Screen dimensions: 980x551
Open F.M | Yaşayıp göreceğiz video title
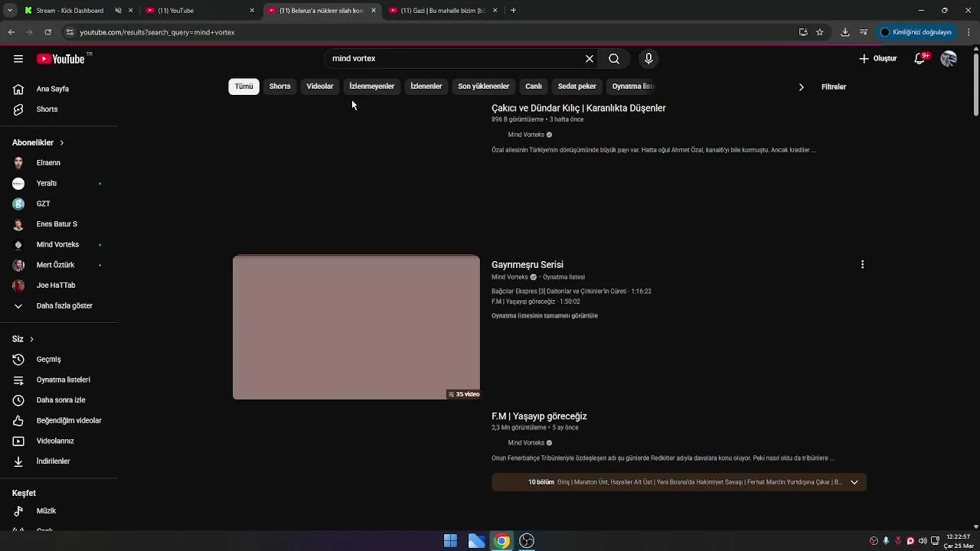pyautogui.click(x=539, y=416)
